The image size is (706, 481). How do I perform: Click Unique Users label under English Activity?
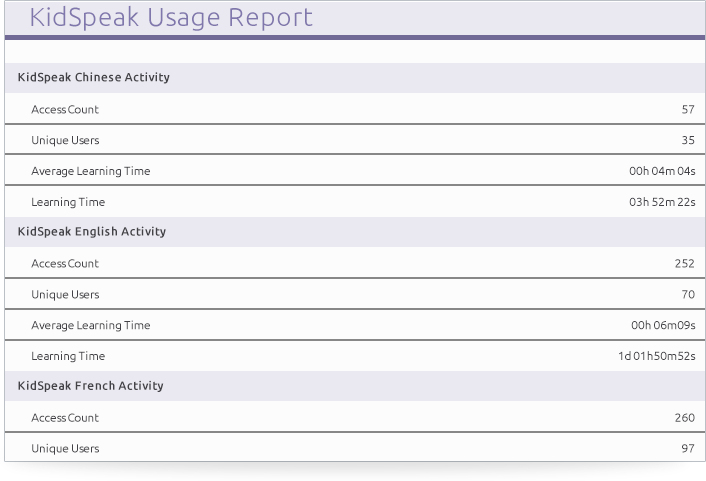pyautogui.click(x=65, y=294)
